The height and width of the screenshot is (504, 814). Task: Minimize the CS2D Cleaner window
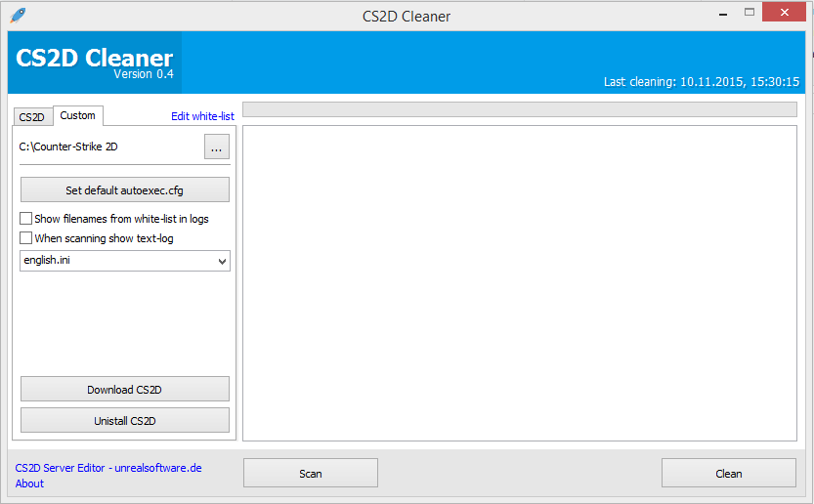723,13
